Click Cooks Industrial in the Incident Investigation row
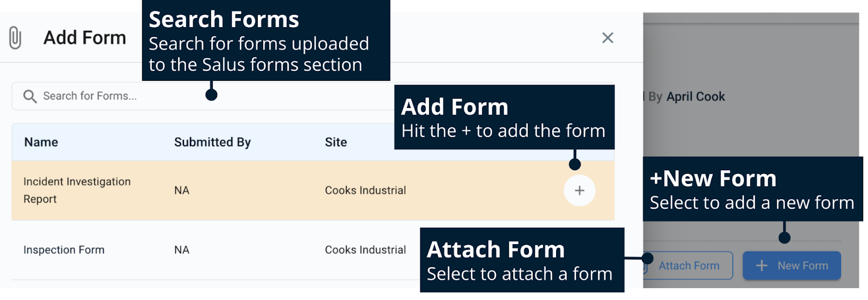The image size is (868, 300). click(x=365, y=190)
